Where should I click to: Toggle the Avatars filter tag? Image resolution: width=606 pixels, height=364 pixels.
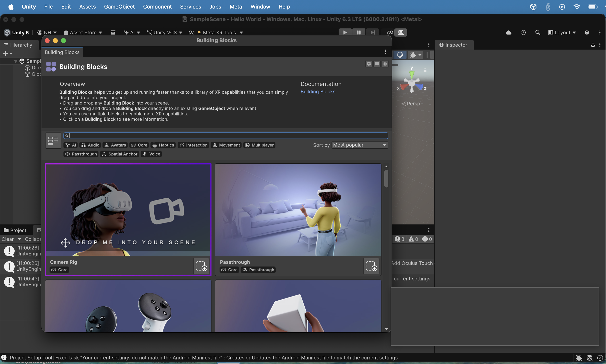click(115, 145)
